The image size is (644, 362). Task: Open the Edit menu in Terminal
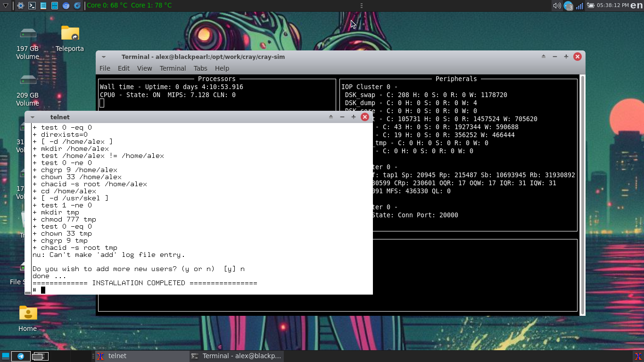point(124,68)
